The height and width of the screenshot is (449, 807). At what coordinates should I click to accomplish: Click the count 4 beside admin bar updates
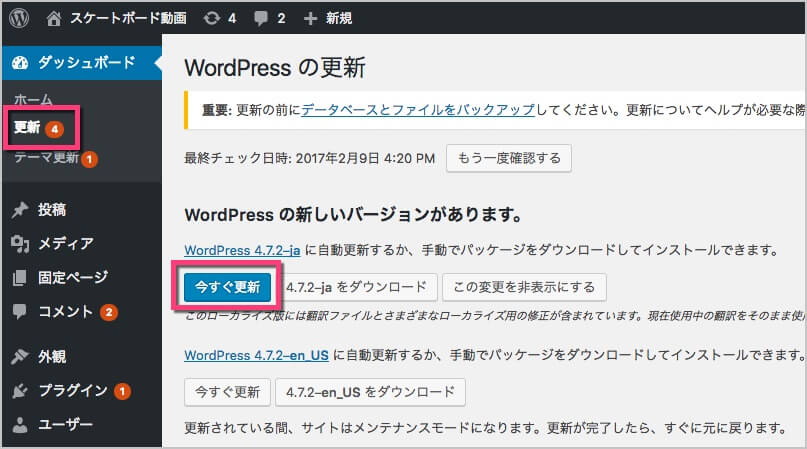click(x=232, y=19)
